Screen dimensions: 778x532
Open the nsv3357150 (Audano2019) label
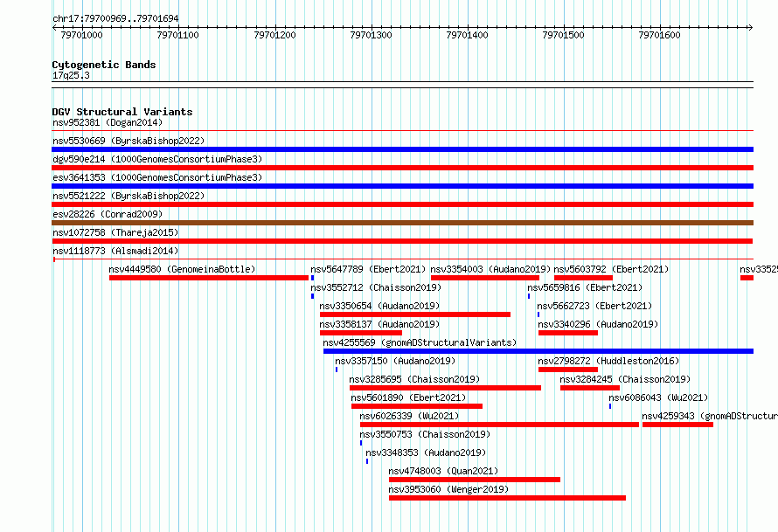395,361
